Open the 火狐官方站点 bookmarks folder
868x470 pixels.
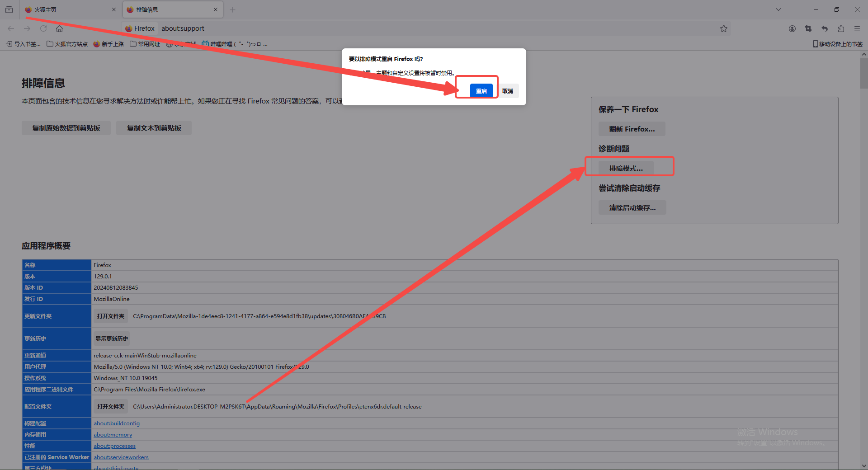(x=67, y=44)
